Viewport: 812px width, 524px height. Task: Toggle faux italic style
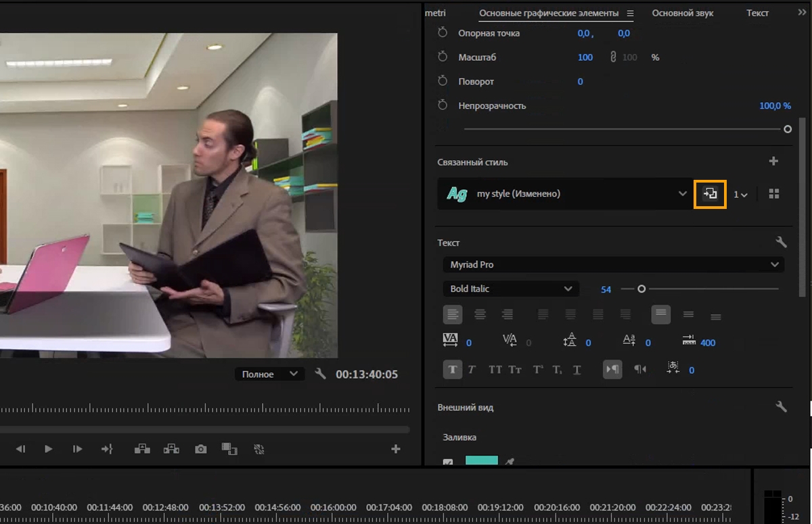(472, 370)
